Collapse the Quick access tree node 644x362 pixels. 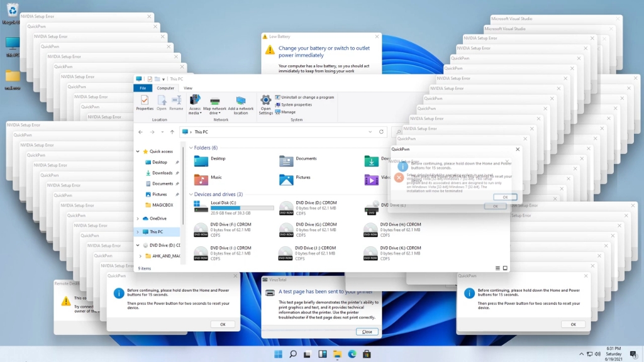(138, 151)
